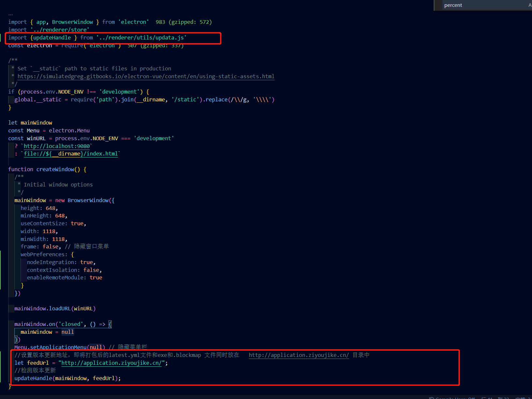Click the '../renderer/utils/updata.js' path string
The image size is (532, 399).
coord(141,37)
